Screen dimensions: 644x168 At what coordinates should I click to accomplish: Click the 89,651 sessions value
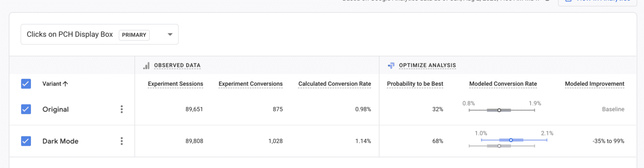tap(194, 109)
